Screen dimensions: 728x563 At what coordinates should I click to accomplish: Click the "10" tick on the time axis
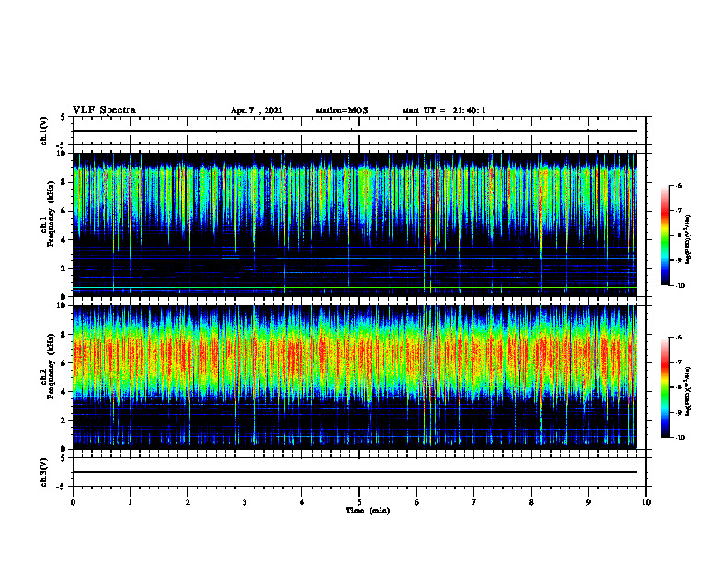[646, 502]
